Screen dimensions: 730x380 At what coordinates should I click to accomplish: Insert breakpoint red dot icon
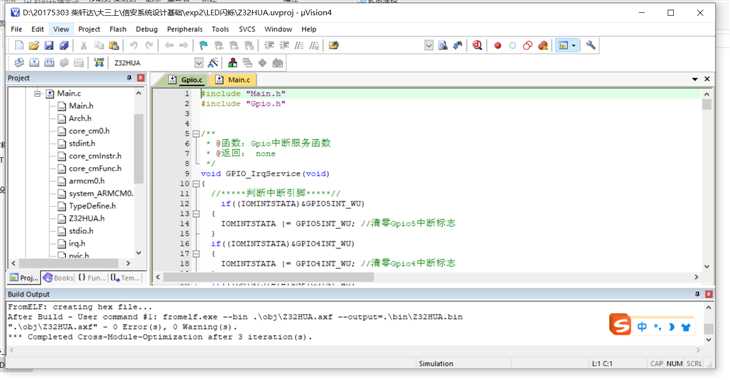tap(498, 46)
